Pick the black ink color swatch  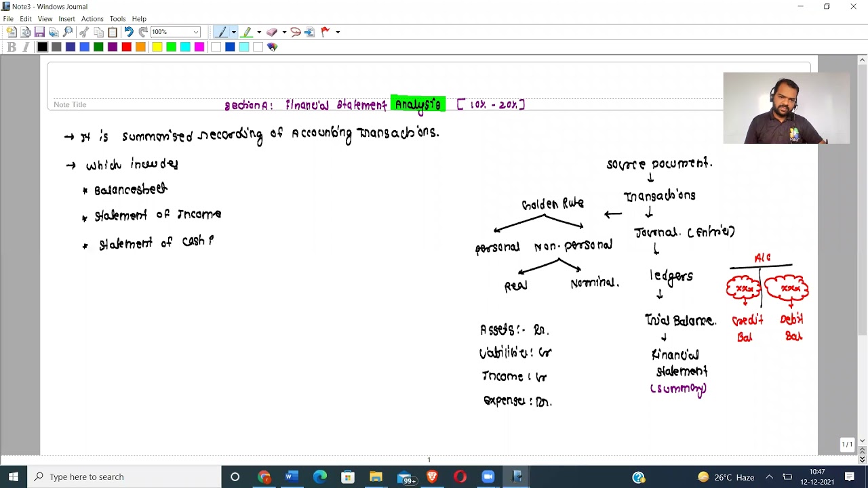tap(42, 47)
